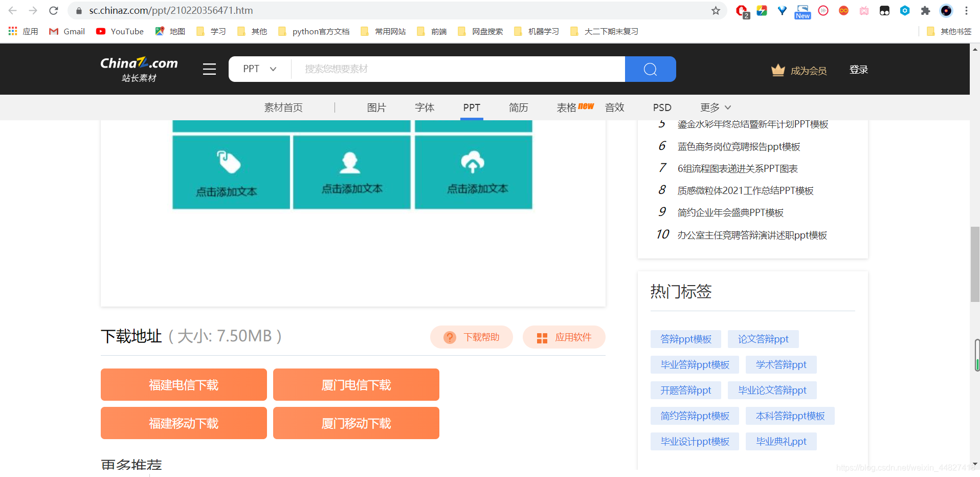Click the crown icon next to 成为会员

[778, 70]
